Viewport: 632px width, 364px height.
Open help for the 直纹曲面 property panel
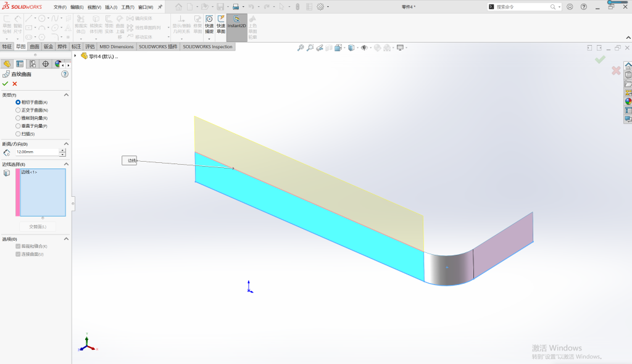64,74
